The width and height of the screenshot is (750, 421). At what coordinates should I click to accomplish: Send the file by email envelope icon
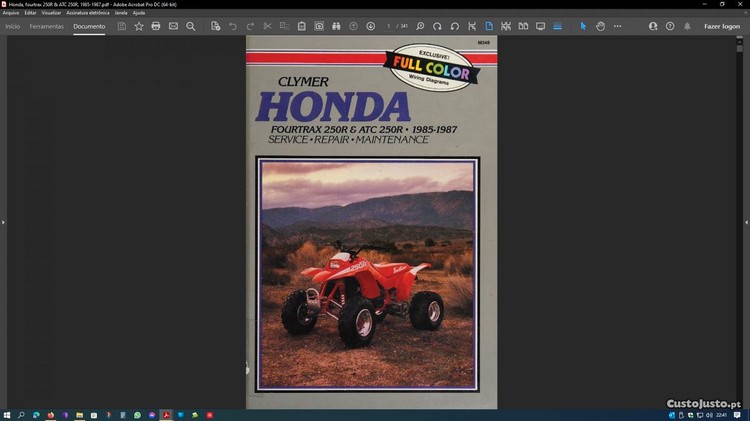(x=173, y=26)
